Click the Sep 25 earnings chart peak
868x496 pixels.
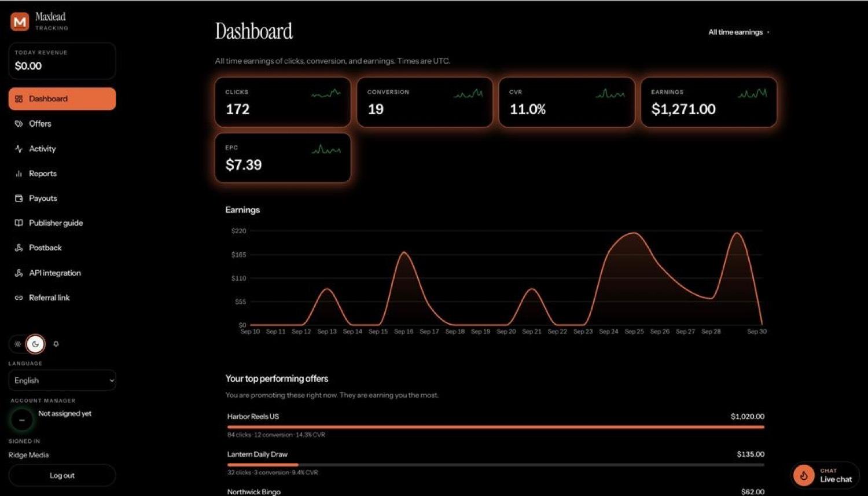pos(634,233)
